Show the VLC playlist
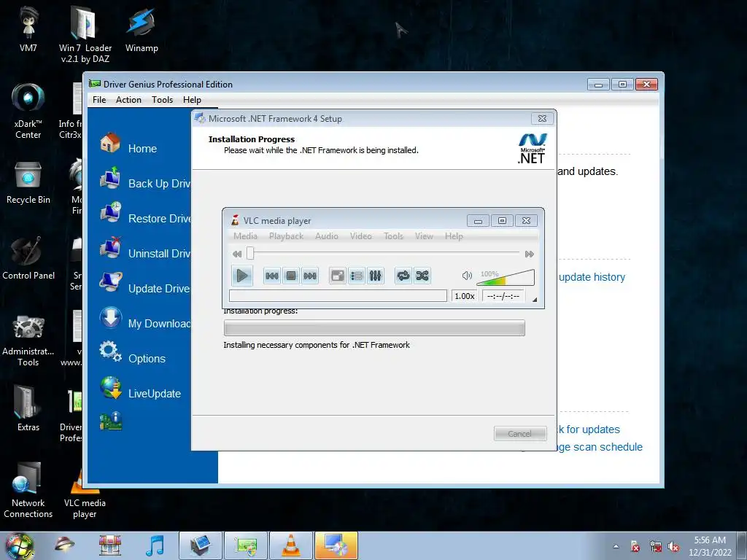 [x=356, y=276]
